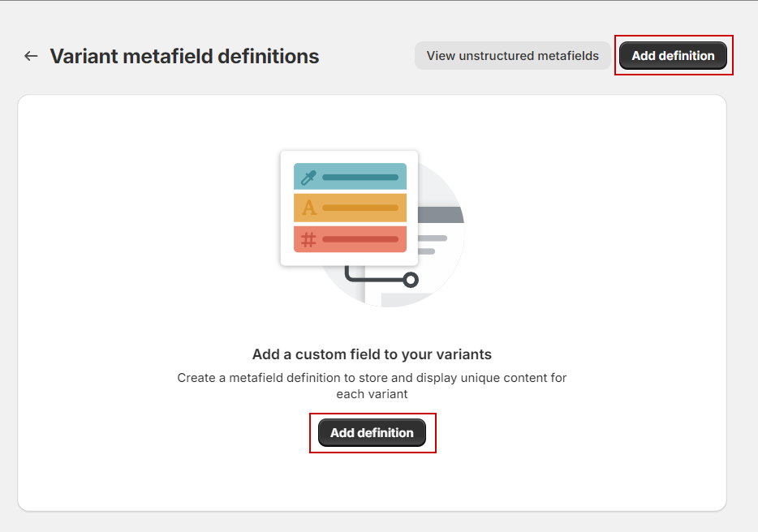The height and width of the screenshot is (532, 758).
Task: Click the connector circle node in the illustration
Action: point(411,280)
